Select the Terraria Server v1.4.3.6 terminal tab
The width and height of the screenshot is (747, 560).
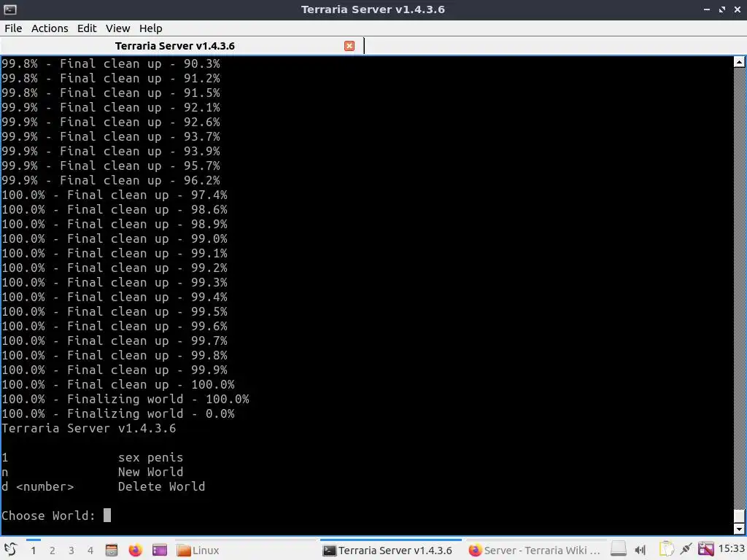pos(175,46)
